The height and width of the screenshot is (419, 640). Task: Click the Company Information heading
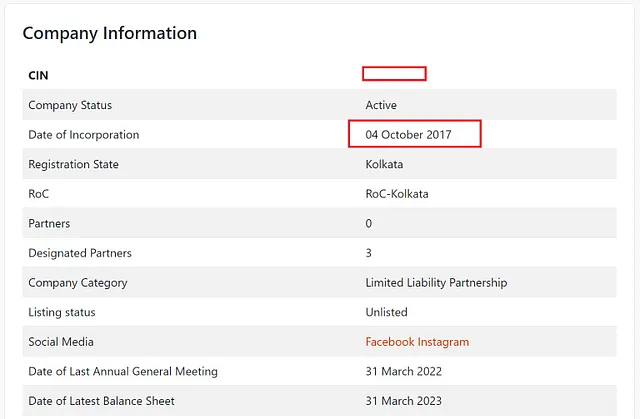tap(109, 33)
